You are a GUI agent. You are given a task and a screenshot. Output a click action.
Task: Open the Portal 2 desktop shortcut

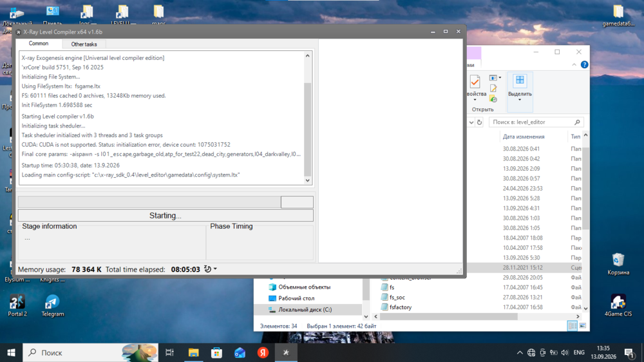[17, 306]
